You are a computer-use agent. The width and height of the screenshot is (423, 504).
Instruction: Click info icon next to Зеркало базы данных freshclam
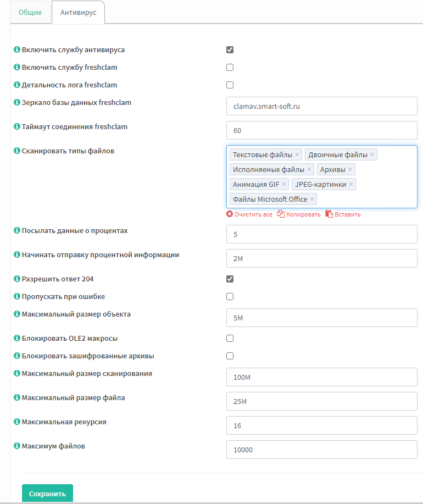(17, 102)
